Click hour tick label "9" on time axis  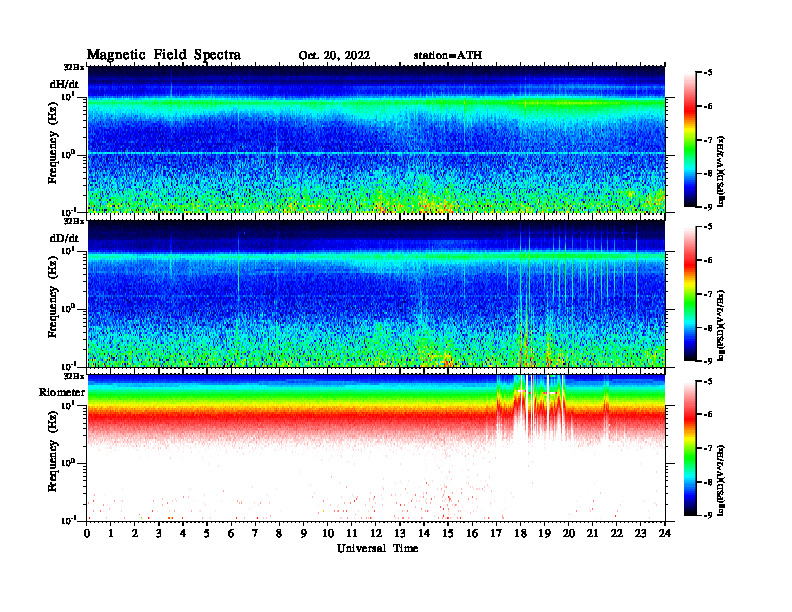tap(303, 534)
